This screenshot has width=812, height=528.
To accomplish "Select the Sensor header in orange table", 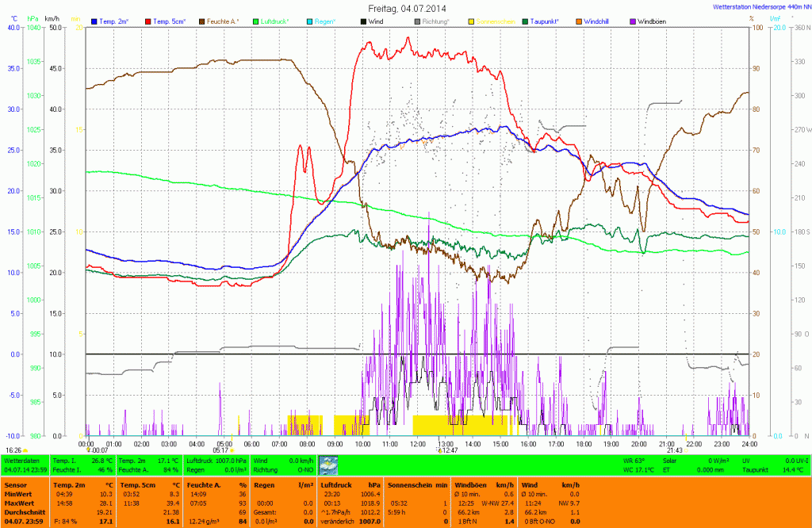I will click(x=16, y=484).
